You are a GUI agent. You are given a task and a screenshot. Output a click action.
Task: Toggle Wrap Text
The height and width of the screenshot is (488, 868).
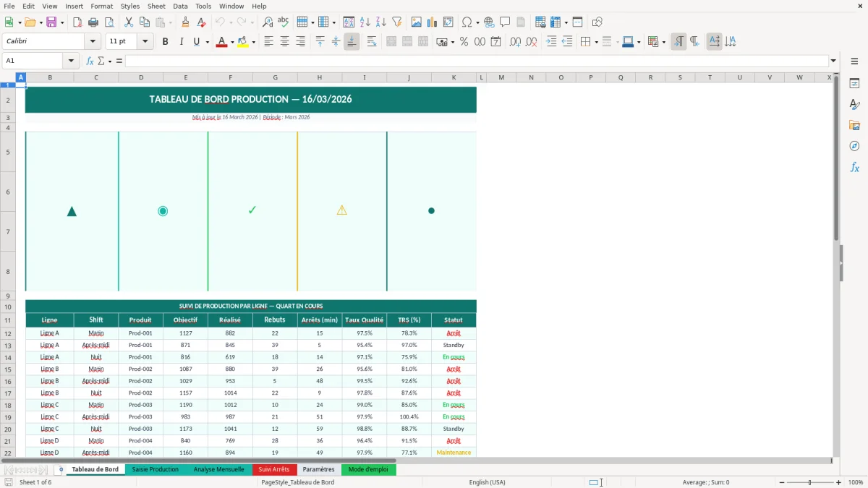tap(372, 42)
